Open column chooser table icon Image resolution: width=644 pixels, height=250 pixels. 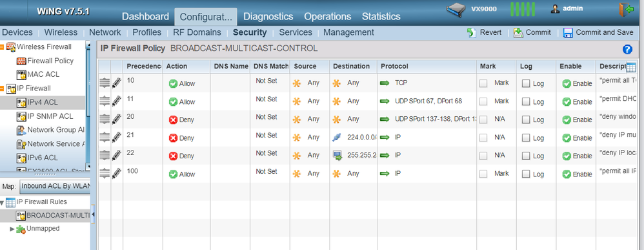pyautogui.click(x=631, y=68)
